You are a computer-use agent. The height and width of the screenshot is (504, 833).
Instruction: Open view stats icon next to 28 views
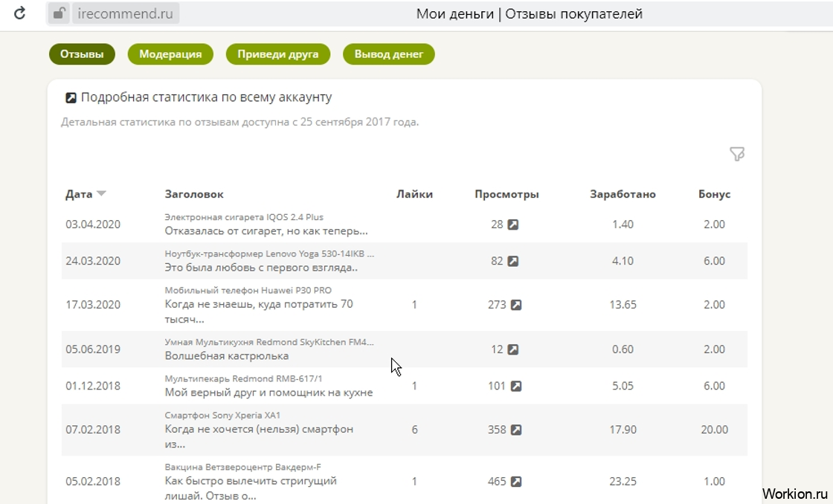512,224
